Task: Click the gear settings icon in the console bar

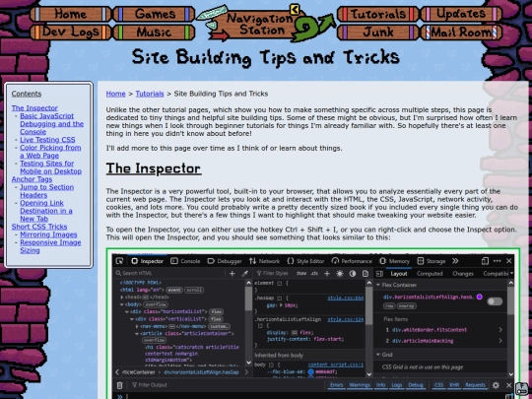Action: (x=496, y=385)
